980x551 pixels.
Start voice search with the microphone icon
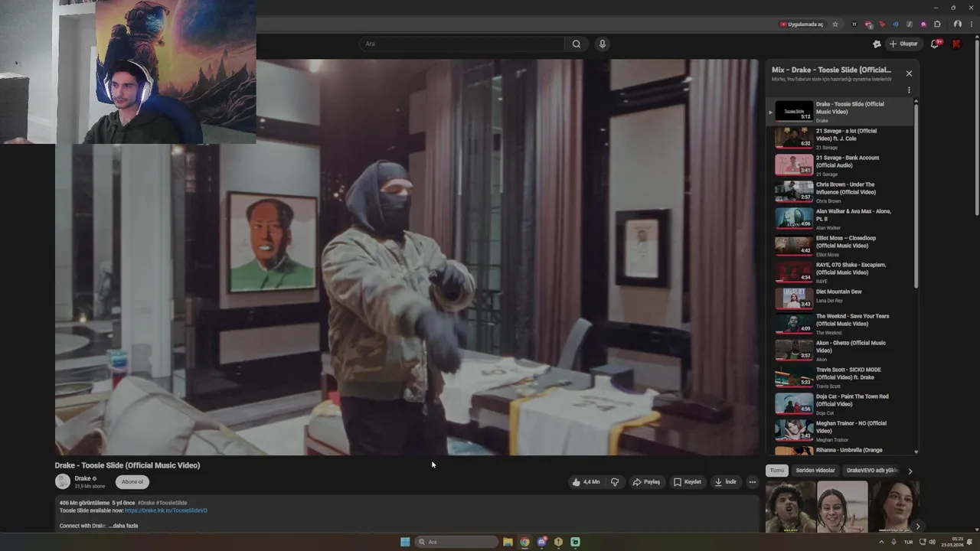(603, 44)
